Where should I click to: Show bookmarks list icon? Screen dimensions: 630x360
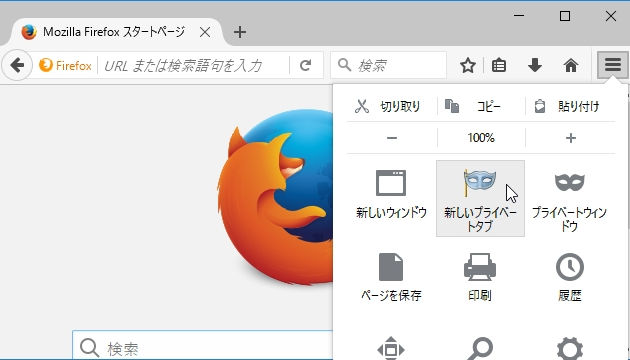click(x=499, y=65)
